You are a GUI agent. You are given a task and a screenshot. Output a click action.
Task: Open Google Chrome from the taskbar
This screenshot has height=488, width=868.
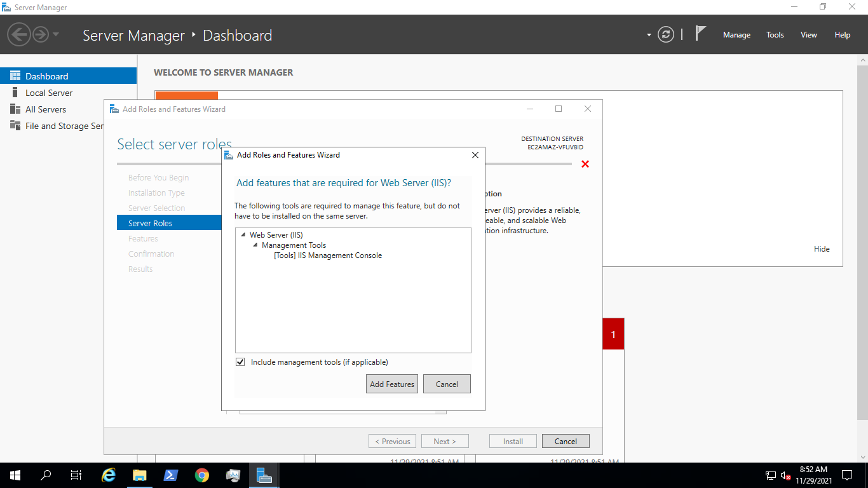(202, 475)
